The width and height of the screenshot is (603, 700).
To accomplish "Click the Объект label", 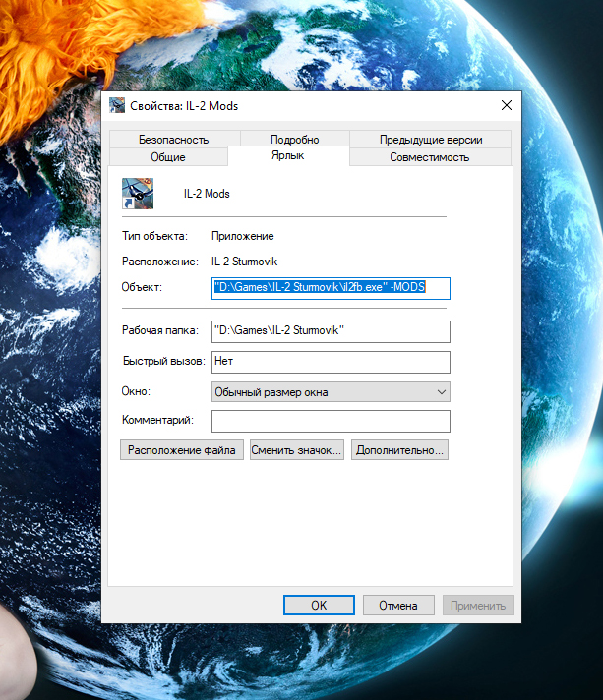I will [142, 287].
